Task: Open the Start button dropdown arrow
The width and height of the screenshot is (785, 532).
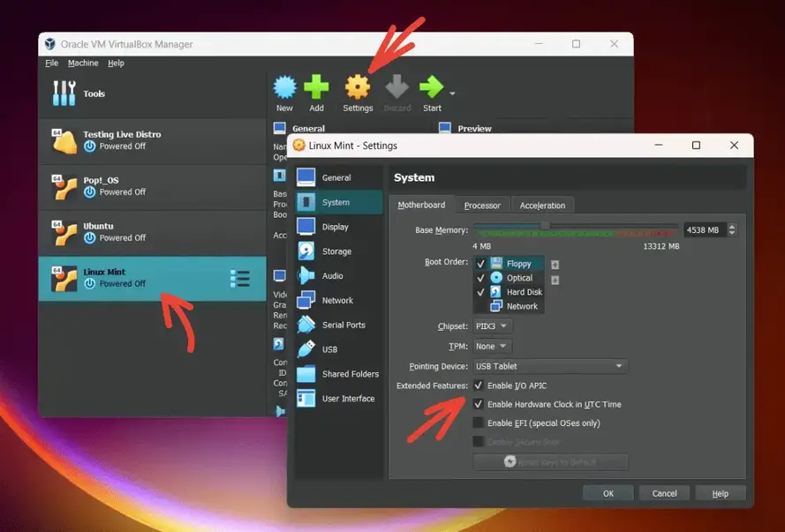Action: (x=452, y=94)
